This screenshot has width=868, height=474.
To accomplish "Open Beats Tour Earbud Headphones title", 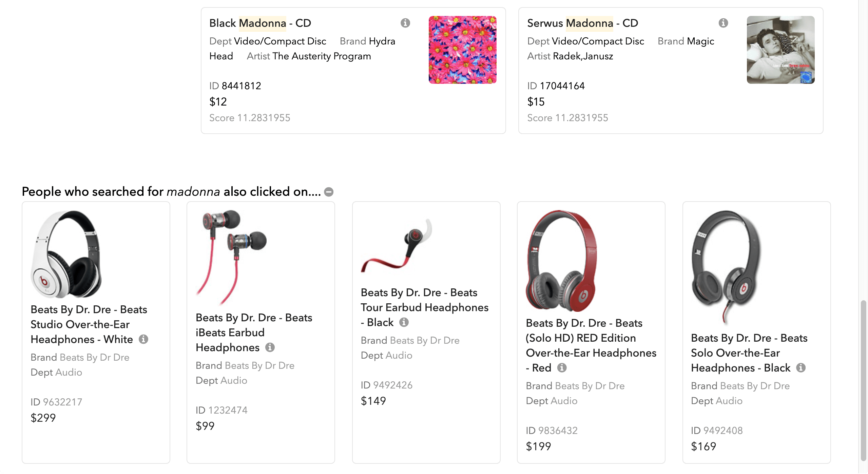I will pyautogui.click(x=424, y=307).
